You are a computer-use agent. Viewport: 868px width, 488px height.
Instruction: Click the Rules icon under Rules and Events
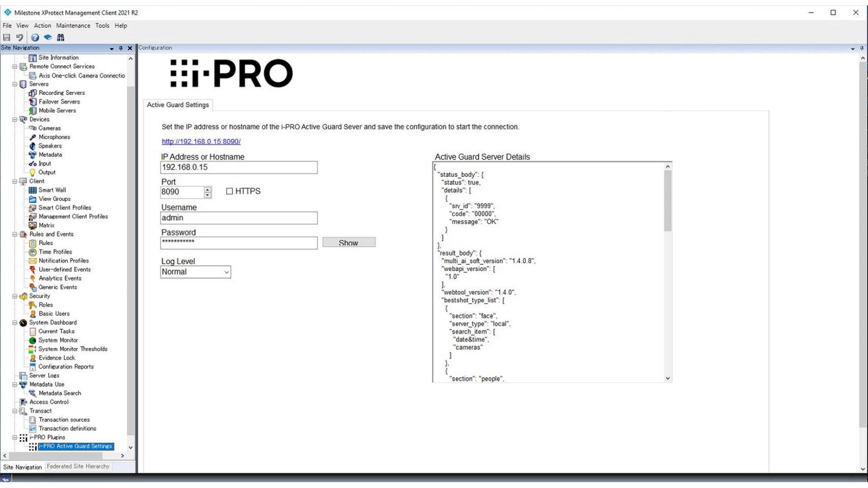[33, 243]
